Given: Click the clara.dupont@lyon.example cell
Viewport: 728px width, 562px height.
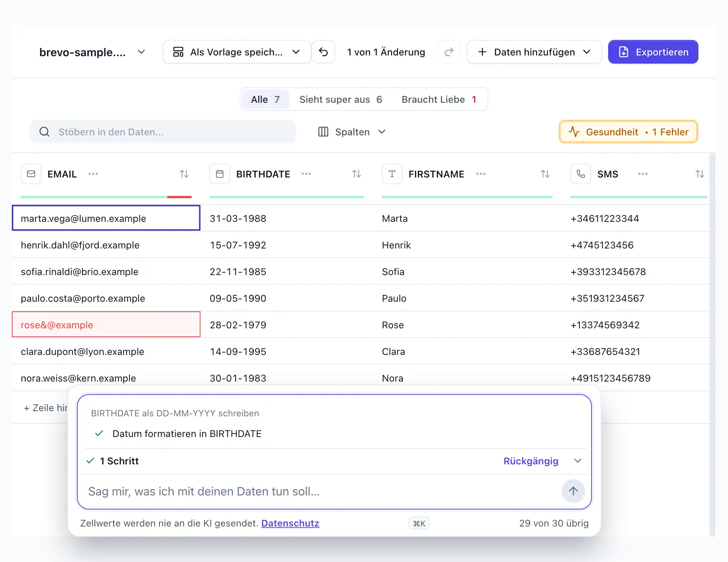Looking at the screenshot, I should (106, 351).
